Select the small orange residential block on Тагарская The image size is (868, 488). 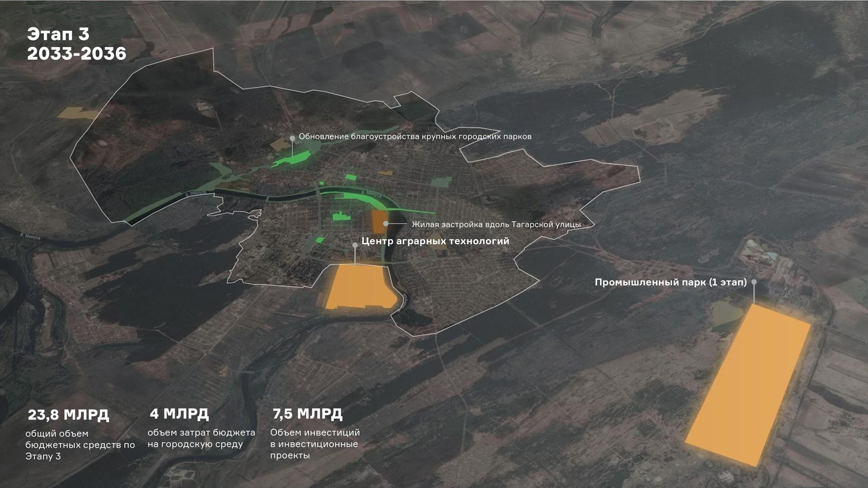(379, 221)
